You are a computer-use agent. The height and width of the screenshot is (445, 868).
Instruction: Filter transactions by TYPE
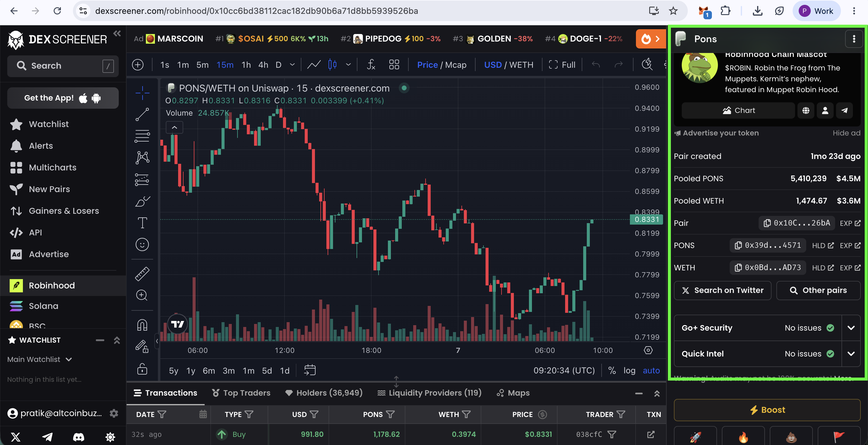click(249, 414)
